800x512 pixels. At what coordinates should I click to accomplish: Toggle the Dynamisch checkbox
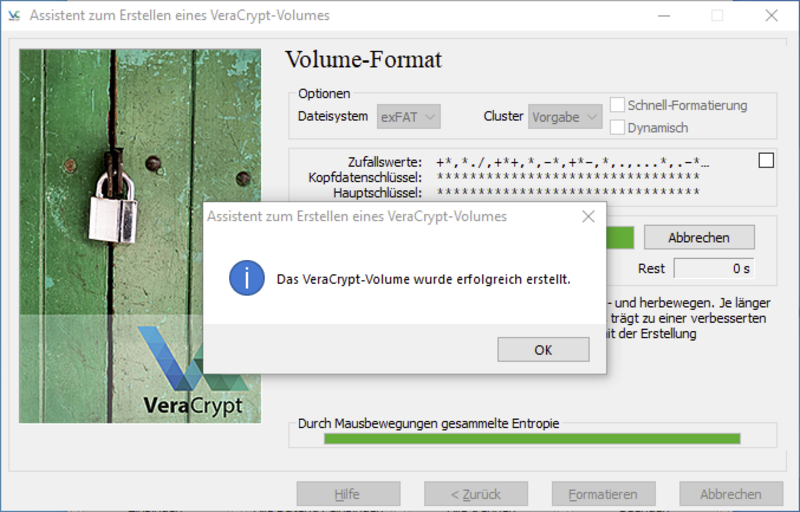pos(618,127)
